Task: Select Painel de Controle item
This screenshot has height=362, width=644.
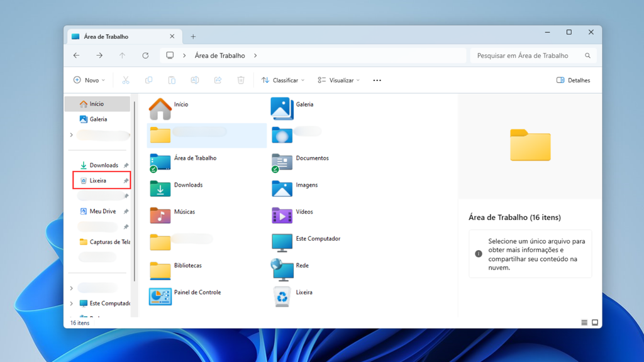Action: (185, 296)
